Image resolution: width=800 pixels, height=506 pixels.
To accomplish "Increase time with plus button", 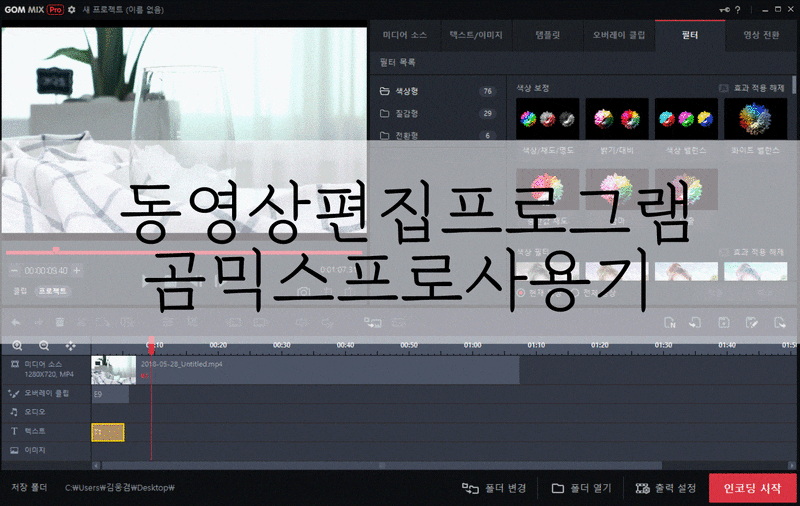I will pyautogui.click(x=77, y=270).
